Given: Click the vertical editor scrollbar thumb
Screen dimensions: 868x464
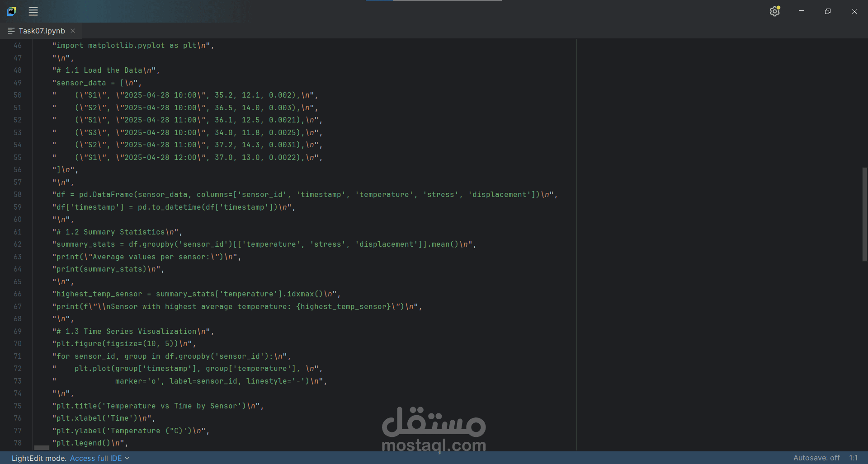Looking at the screenshot, I should [864, 214].
